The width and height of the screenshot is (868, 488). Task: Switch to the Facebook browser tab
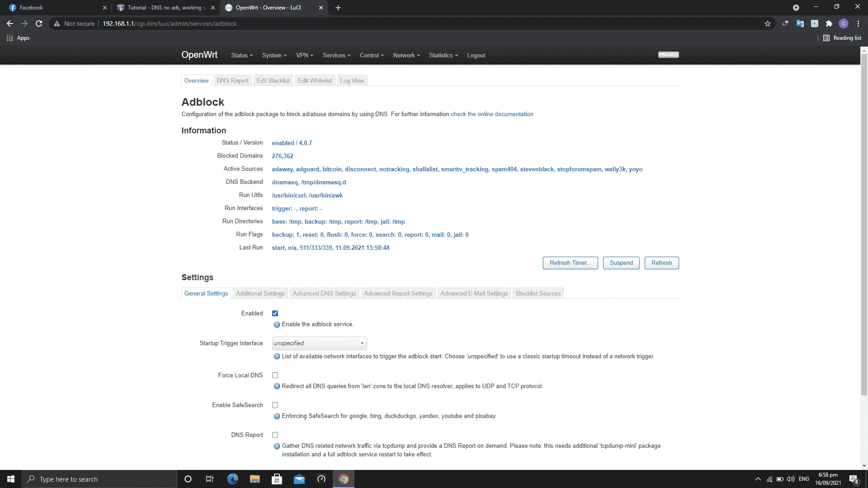56,8
